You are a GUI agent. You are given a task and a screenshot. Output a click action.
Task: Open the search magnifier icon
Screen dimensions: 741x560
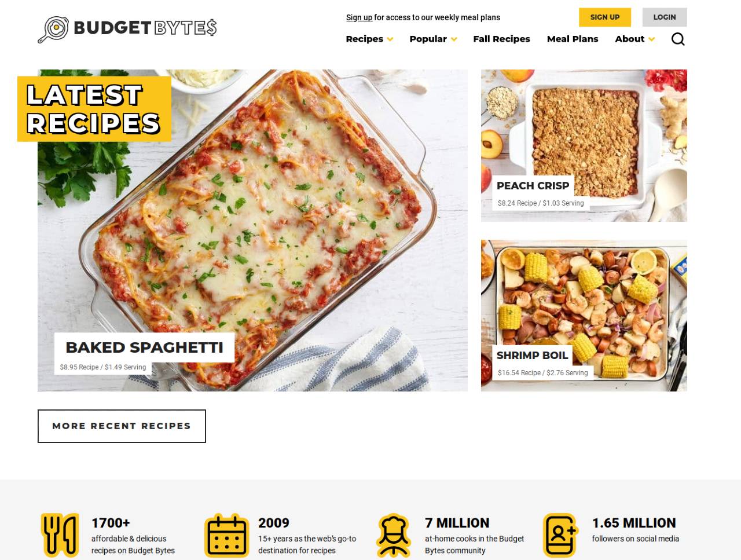tap(678, 39)
